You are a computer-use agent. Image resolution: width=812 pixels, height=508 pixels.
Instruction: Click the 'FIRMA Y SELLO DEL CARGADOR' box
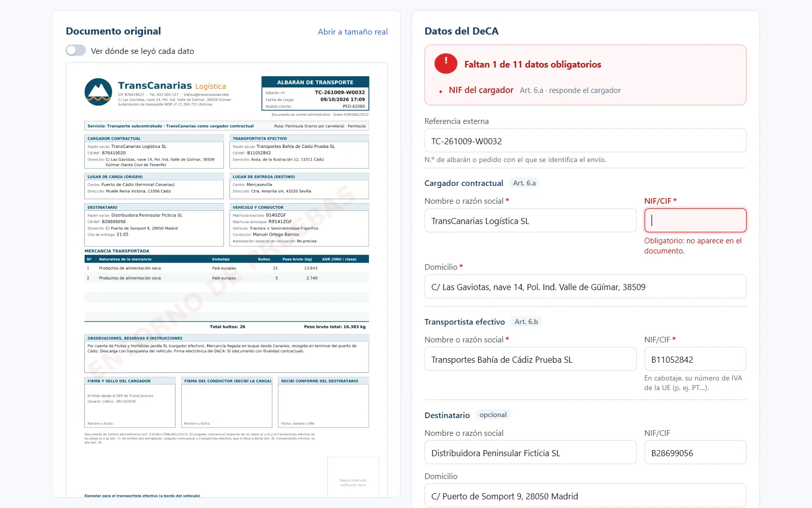[x=130, y=402]
